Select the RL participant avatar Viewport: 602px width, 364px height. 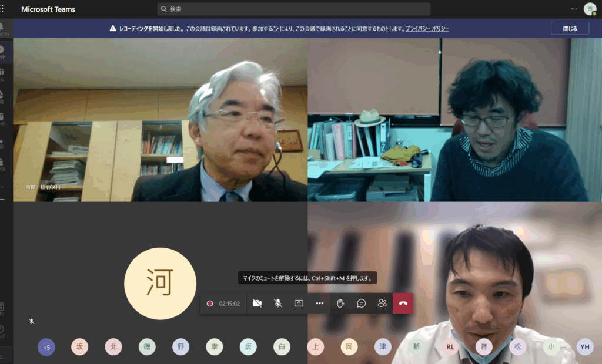coord(450,347)
